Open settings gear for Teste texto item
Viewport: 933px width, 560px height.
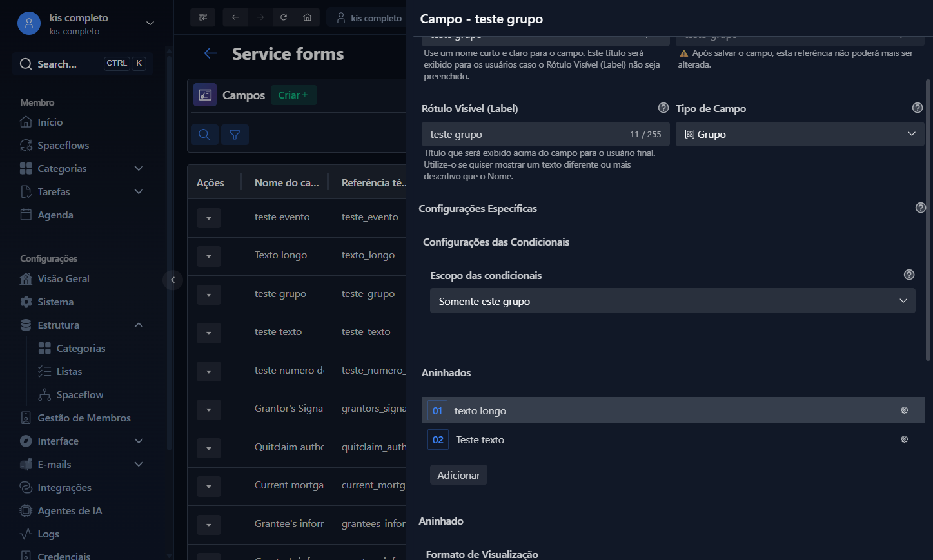tap(904, 439)
